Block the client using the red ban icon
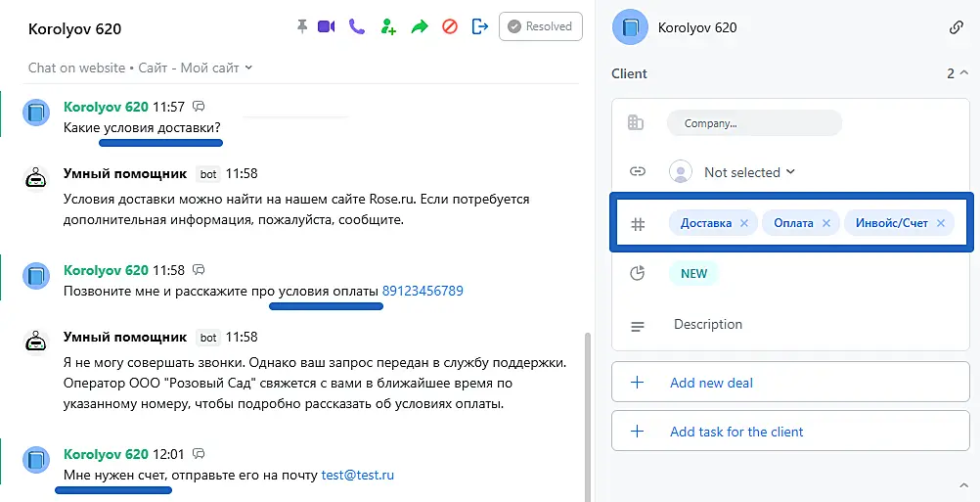 pos(450,27)
